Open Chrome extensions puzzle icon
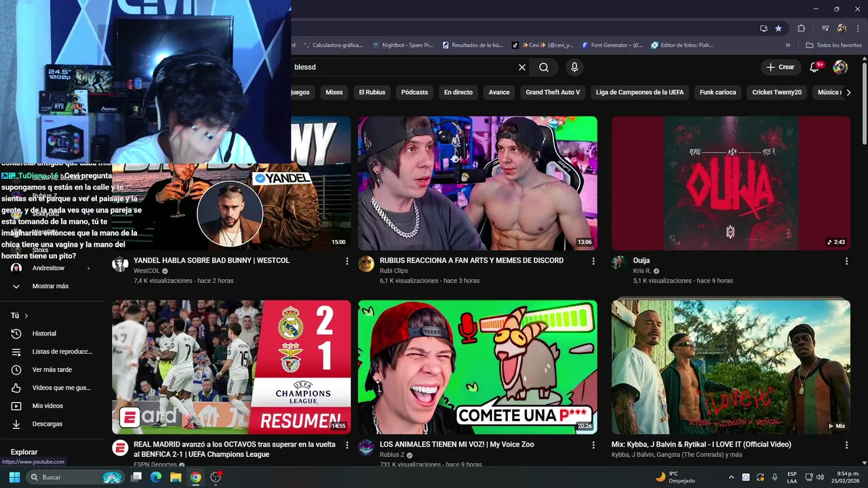This screenshot has width=868, height=488. (801, 28)
